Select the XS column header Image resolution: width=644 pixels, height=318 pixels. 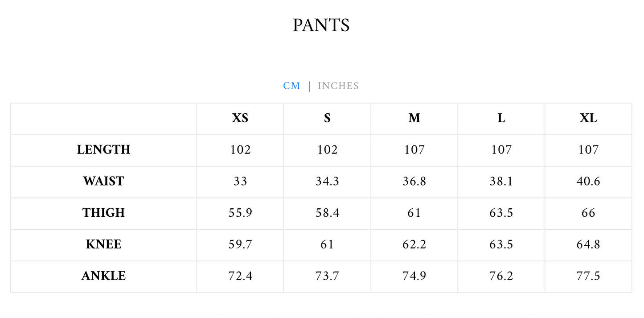click(x=240, y=118)
